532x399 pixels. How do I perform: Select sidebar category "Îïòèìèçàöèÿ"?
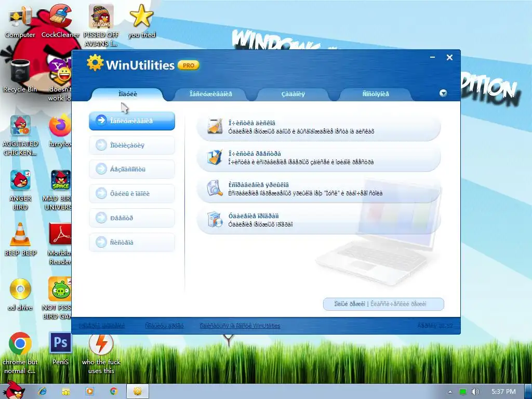click(x=132, y=145)
